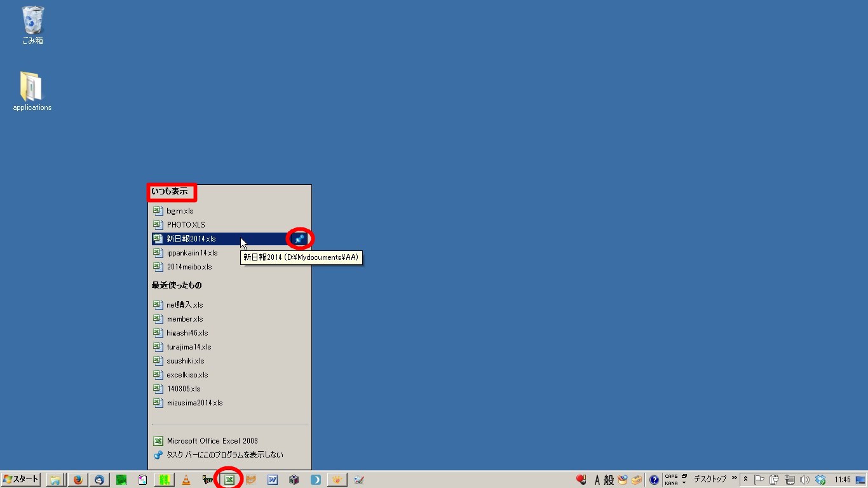Click the Excel icon on the taskbar

click(x=229, y=480)
